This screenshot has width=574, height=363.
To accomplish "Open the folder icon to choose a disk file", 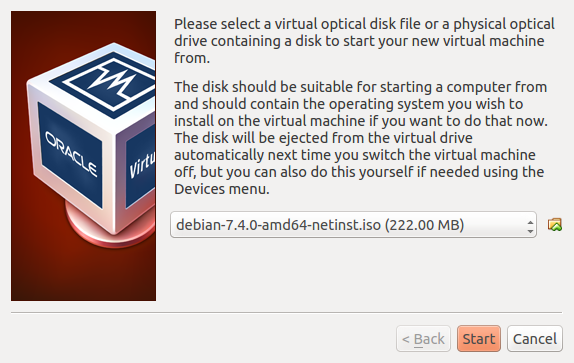I will pyautogui.click(x=555, y=224).
